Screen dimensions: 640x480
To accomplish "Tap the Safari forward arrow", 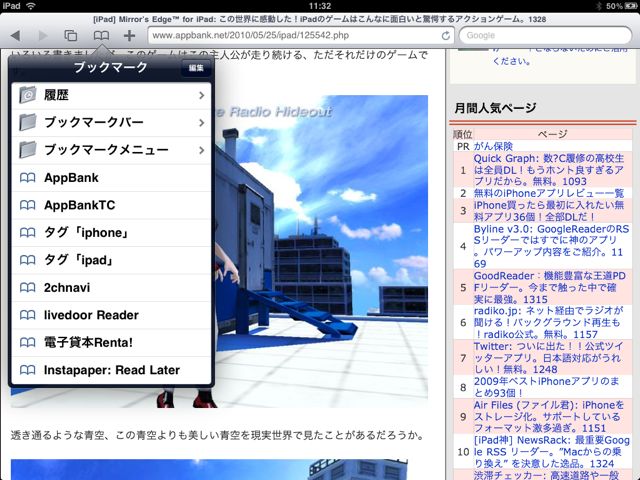I will pos(43,36).
